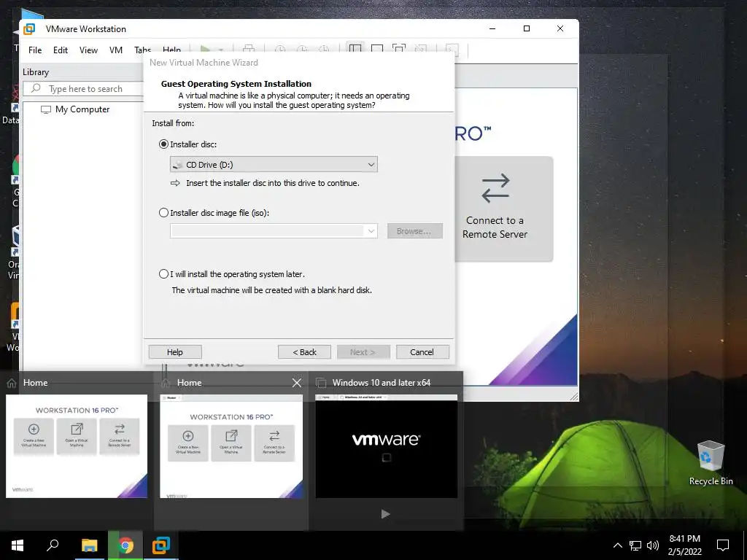
Task: Click the Connect to a Remote Server arrows icon
Action: point(495,189)
